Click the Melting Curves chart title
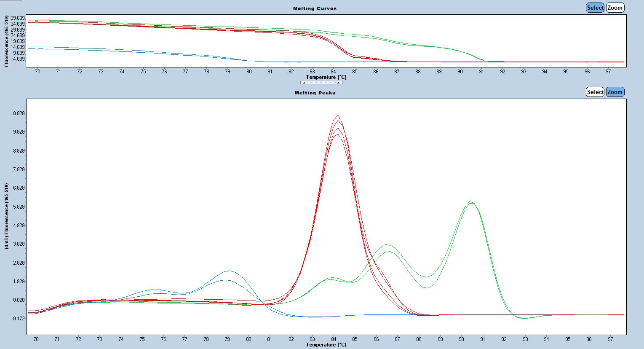This screenshot has height=349, width=644. point(315,8)
